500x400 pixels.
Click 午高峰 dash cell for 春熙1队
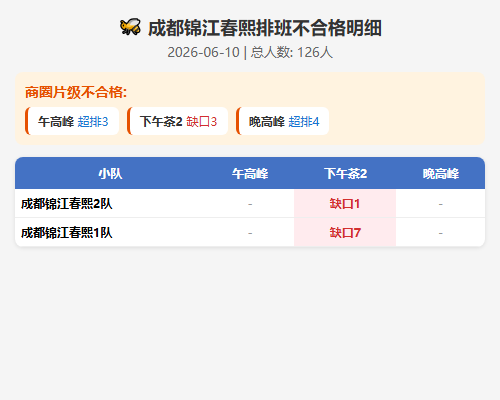click(250, 233)
